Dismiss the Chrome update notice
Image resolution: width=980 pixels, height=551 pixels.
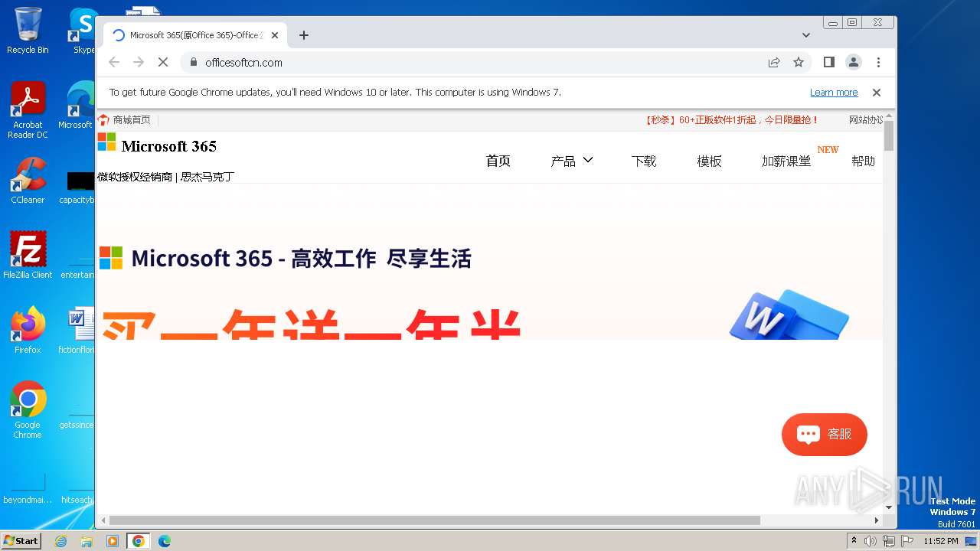click(877, 93)
